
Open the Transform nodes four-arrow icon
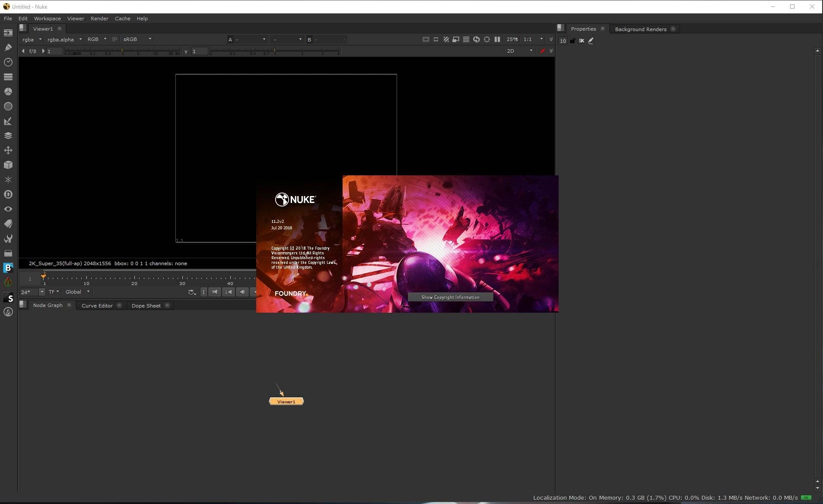8,150
